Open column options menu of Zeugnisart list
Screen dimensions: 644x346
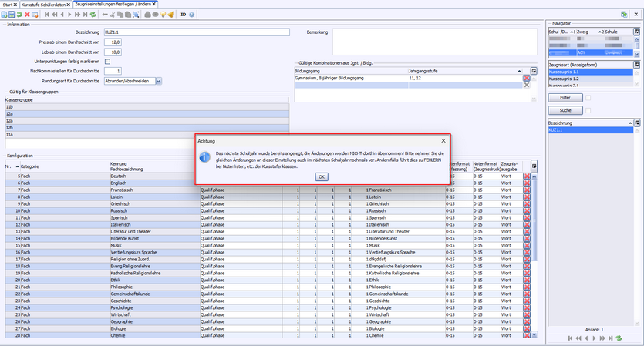pyautogui.click(x=636, y=65)
